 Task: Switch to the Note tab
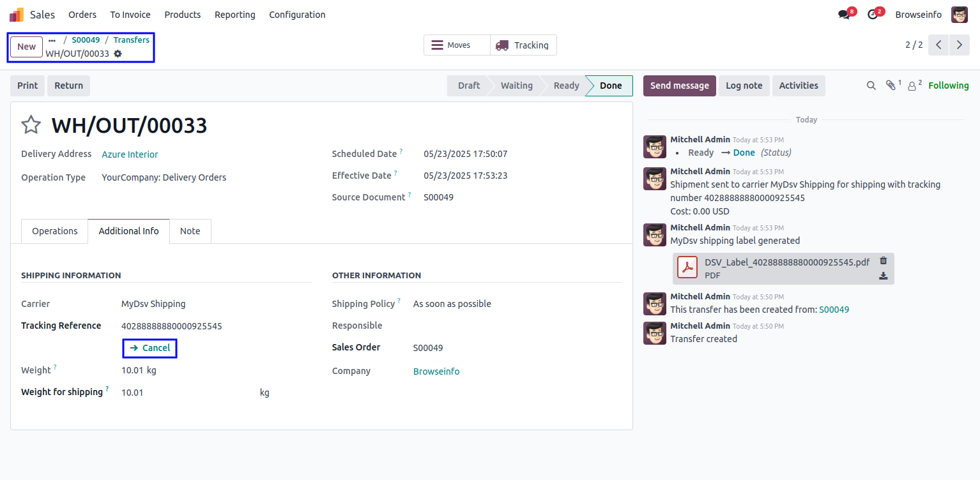(190, 231)
